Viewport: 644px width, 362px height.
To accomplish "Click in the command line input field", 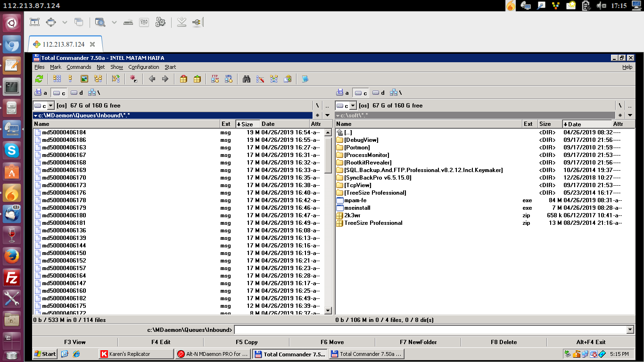I will (430, 330).
